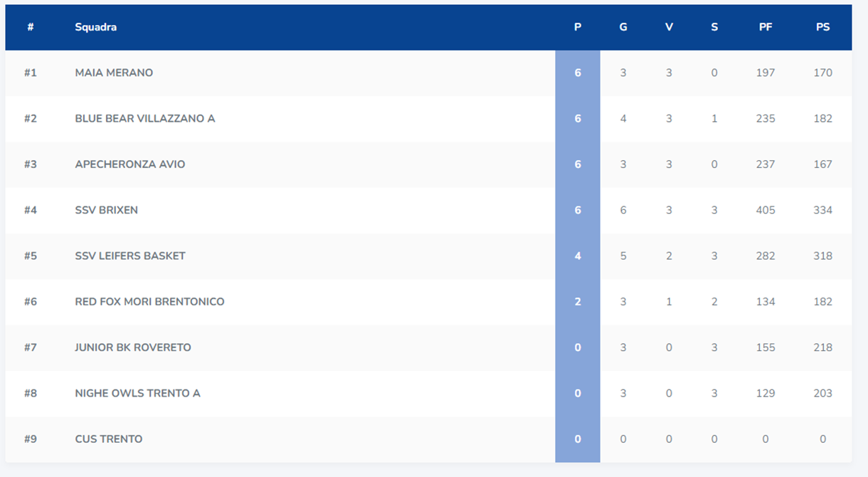Click the #1 rank cell
The width and height of the screenshot is (868, 477).
[30, 73]
